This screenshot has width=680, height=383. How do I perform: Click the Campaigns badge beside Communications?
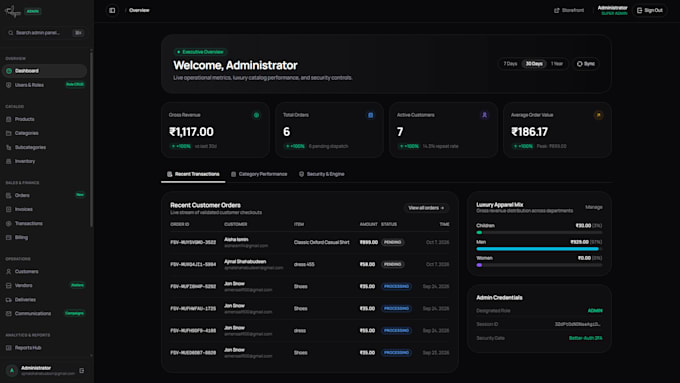coord(74,313)
